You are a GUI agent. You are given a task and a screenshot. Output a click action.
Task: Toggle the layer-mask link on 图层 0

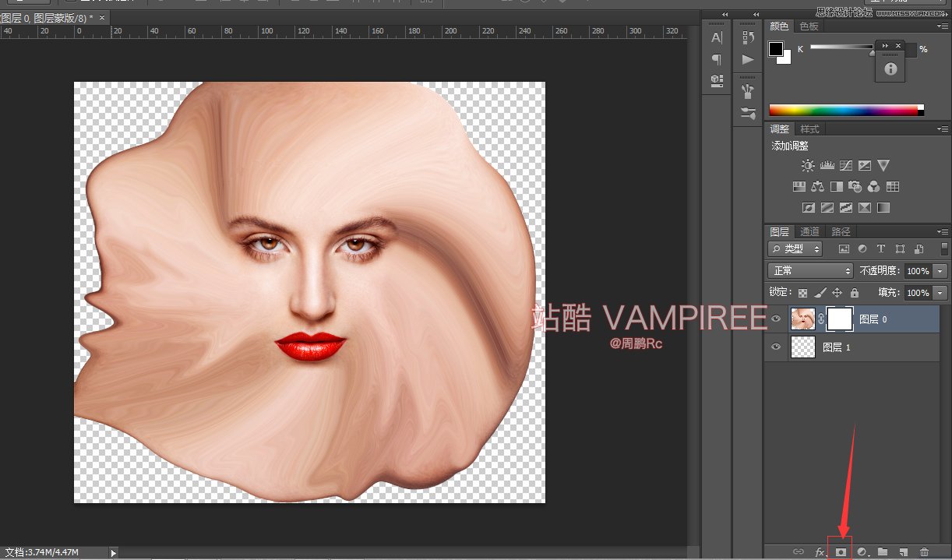coord(821,319)
